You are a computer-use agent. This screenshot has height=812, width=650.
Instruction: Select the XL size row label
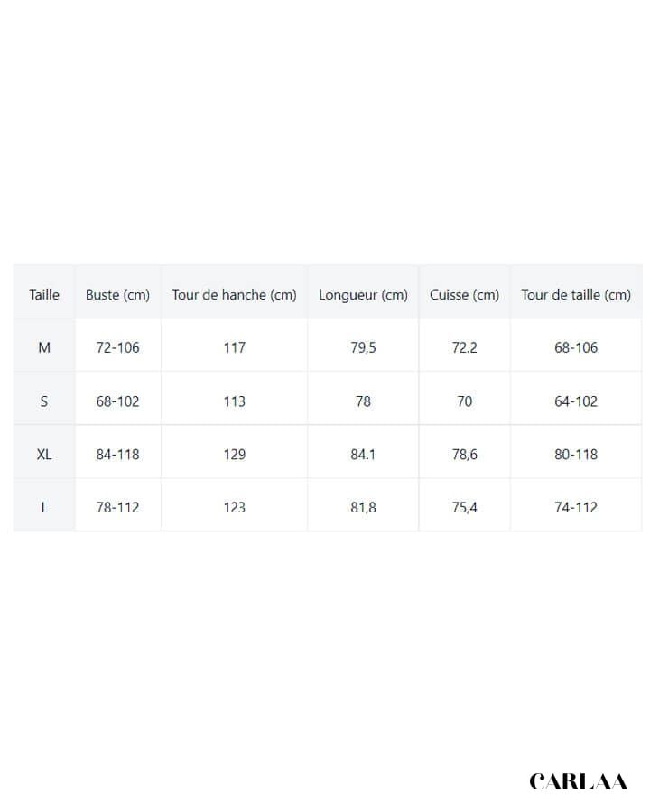pos(44,455)
